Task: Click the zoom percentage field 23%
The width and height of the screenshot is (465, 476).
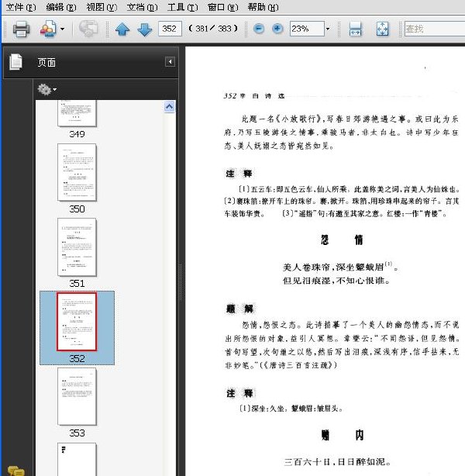Action: click(307, 29)
